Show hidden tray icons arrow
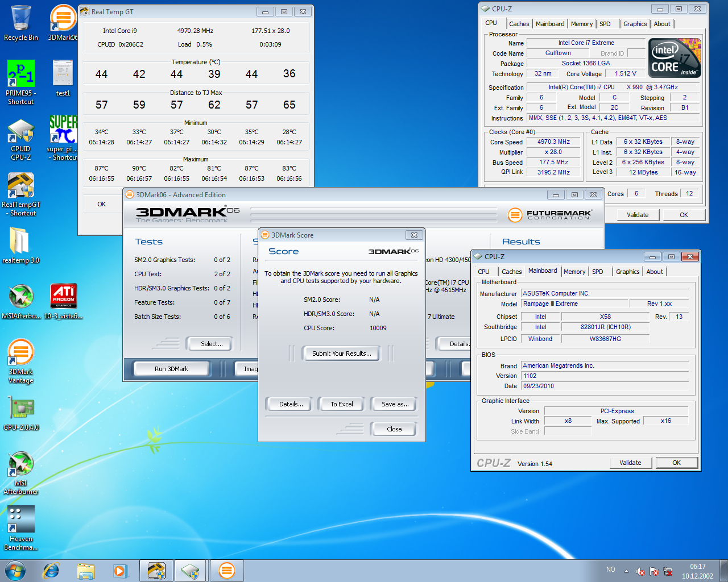Viewport: 728px width, 582px height. (x=626, y=571)
